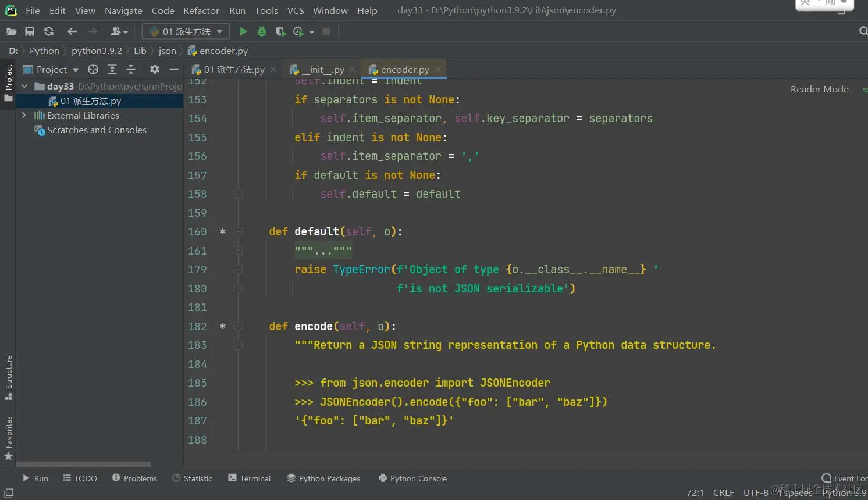Open the Run tool window
This screenshot has width=868, height=500.
(x=35, y=478)
